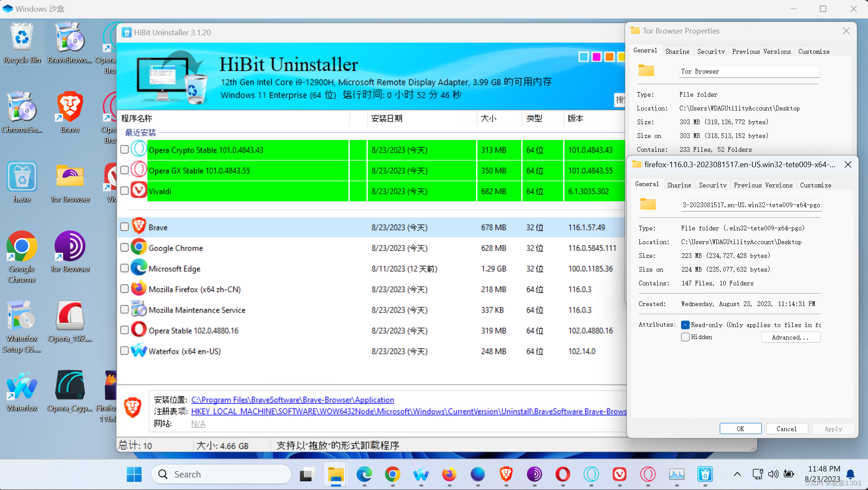
Task: Open the Windows Start menu
Action: (x=134, y=475)
